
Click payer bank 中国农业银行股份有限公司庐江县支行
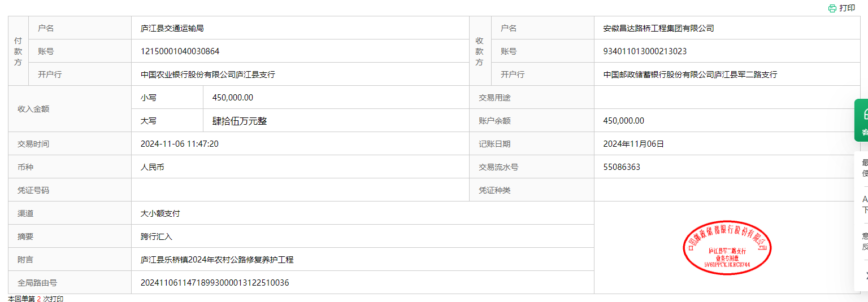pos(208,75)
